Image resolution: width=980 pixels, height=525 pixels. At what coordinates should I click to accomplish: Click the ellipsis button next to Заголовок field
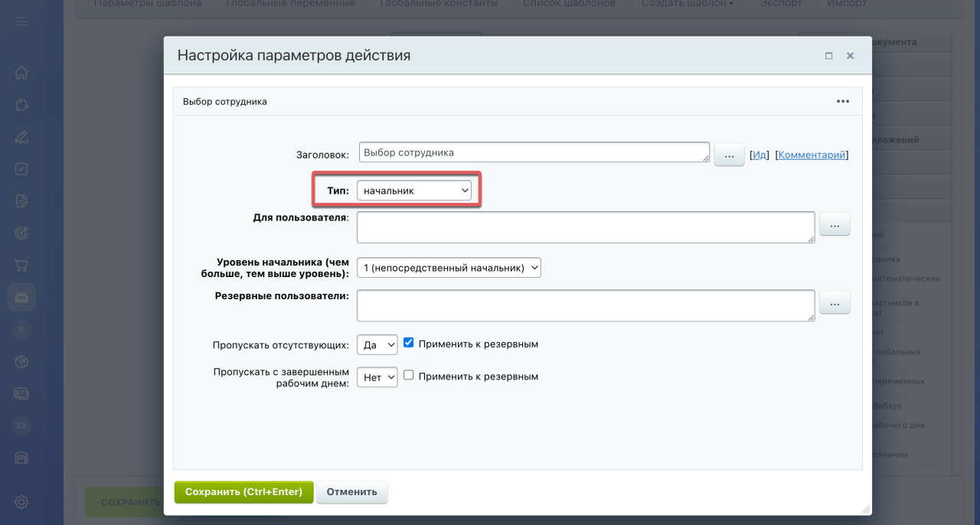click(729, 155)
